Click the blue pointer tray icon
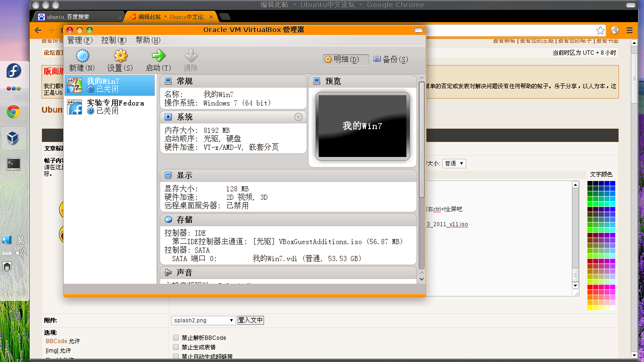 [7, 240]
